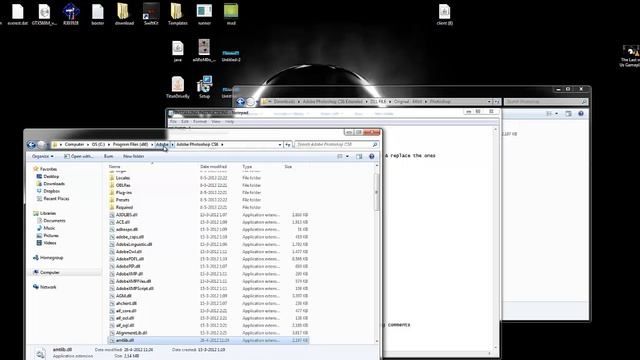Select the ACE.dll file
The image size is (640, 360).
(x=122, y=222)
